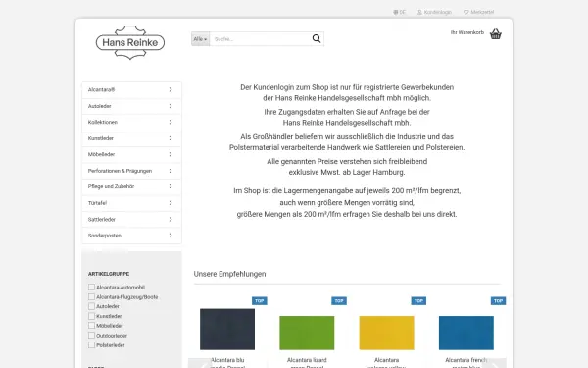
Task: Open Alcantara blu product title link
Action: (227, 363)
